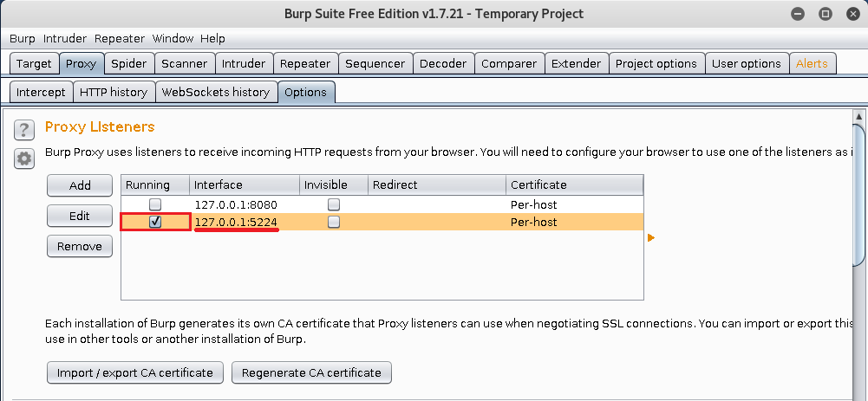This screenshot has height=401, width=868.
Task: Click Import / export CA certificate
Action: click(x=135, y=372)
